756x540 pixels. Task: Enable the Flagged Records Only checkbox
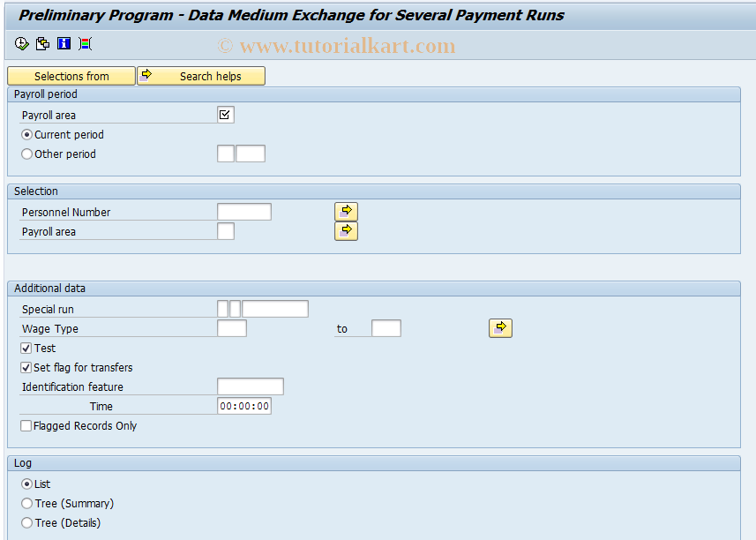click(x=26, y=425)
